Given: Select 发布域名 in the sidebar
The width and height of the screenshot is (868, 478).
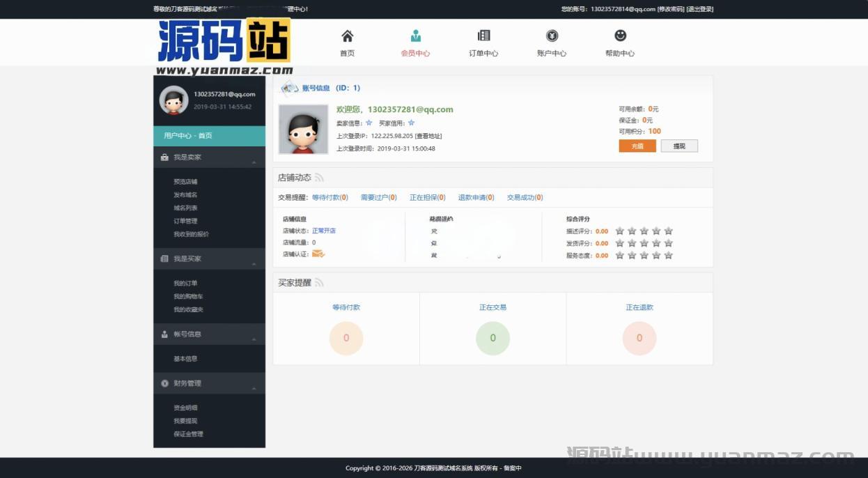Looking at the screenshot, I should 185,195.
